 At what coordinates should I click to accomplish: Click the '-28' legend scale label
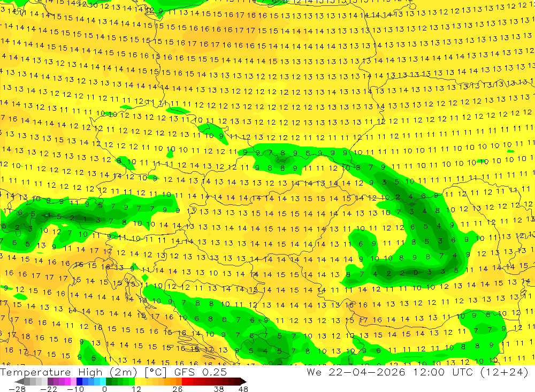pyautogui.click(x=17, y=389)
